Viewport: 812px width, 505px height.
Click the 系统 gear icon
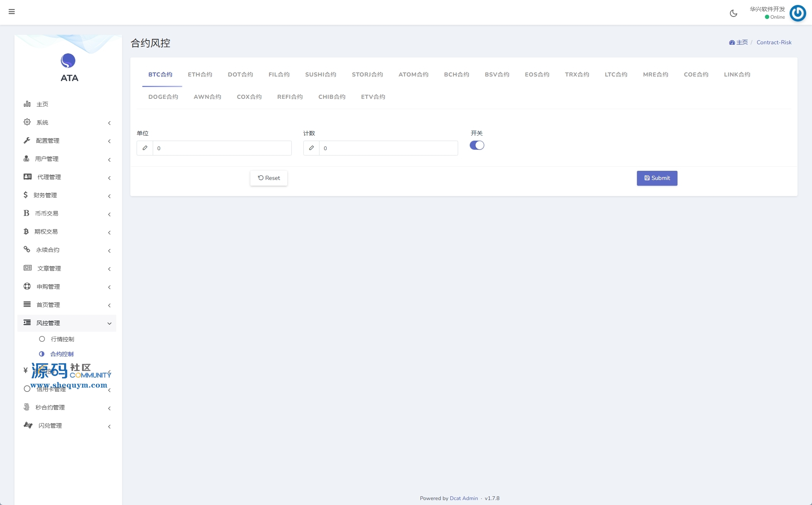pyautogui.click(x=27, y=122)
